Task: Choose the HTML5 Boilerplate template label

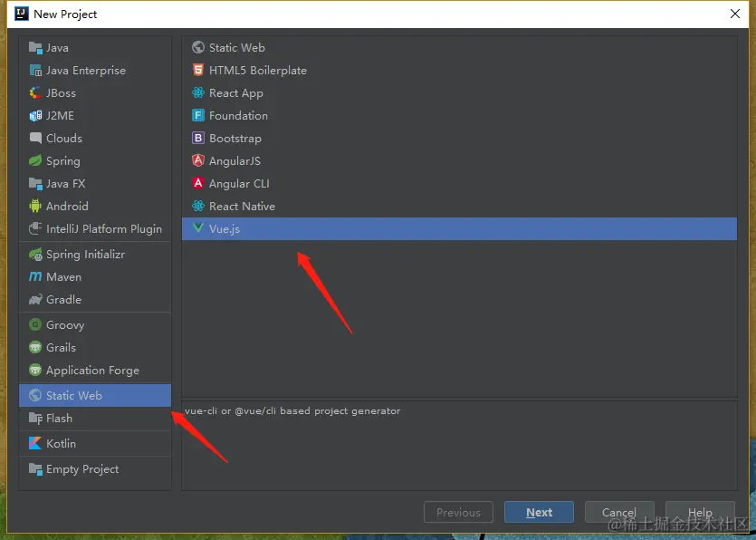Action: [258, 71]
